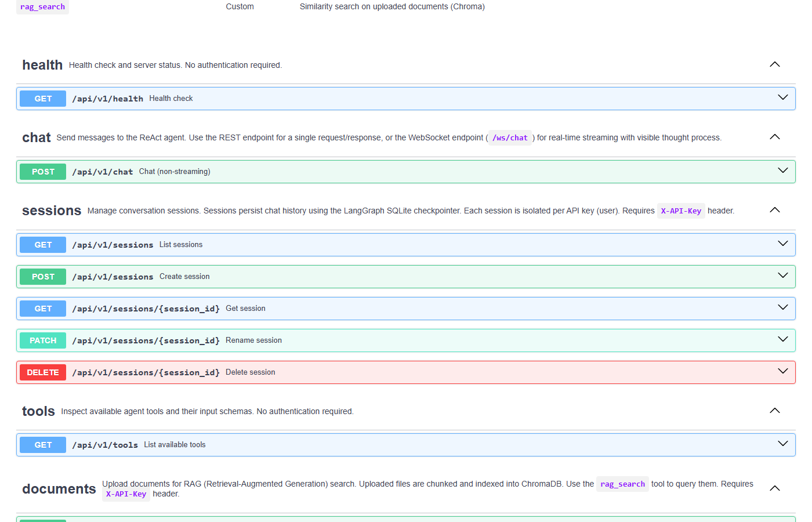Click the /api/v1/health path text

[x=108, y=99]
